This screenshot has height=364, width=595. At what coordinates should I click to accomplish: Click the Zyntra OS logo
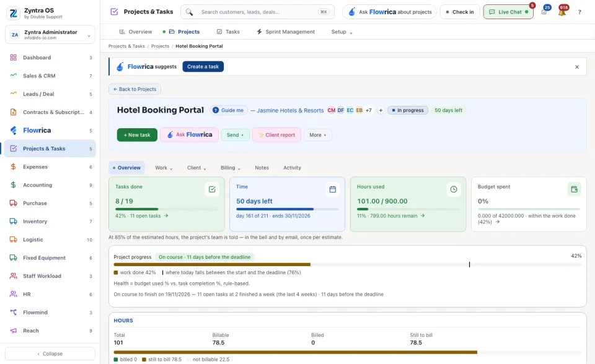[x=13, y=13]
